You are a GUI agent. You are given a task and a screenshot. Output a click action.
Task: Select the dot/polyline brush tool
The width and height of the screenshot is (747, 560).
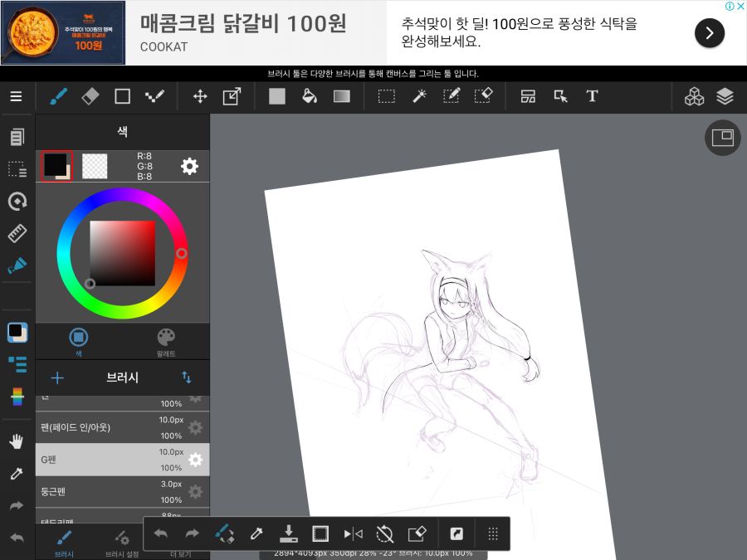coord(155,97)
